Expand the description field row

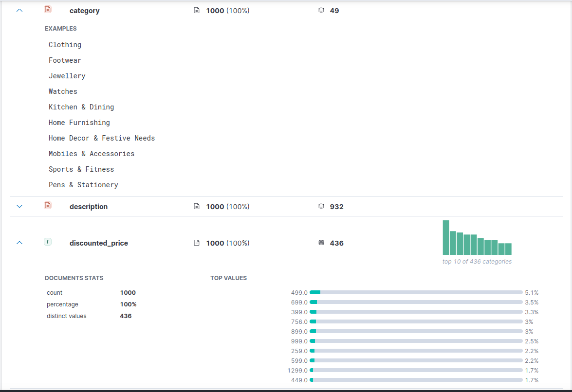pos(19,207)
